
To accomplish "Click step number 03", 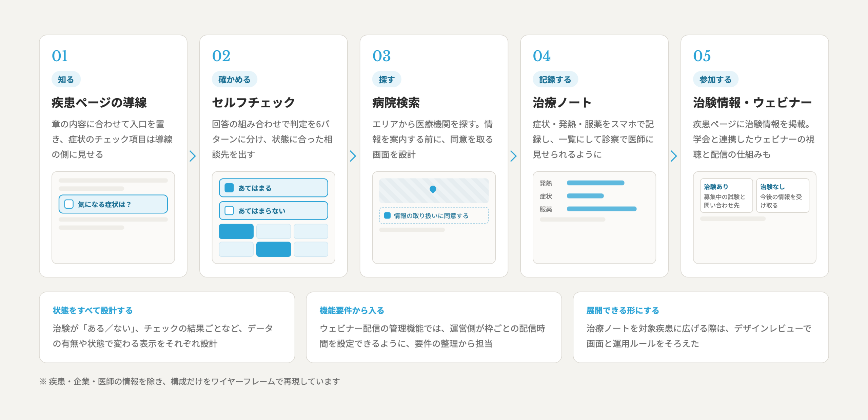I will tap(381, 56).
